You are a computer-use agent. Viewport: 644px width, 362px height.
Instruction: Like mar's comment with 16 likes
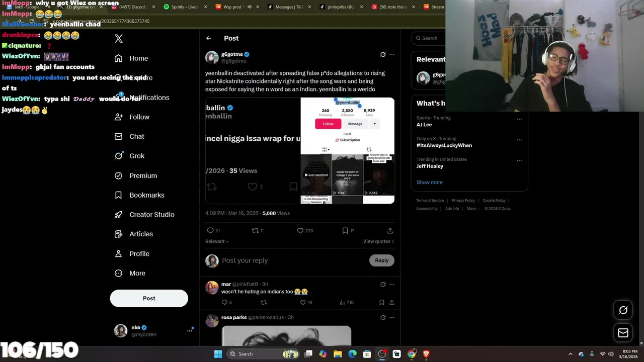click(x=303, y=302)
